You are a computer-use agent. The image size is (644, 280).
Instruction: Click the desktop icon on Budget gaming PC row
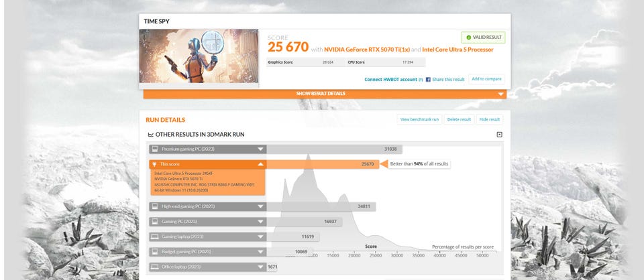(155, 252)
